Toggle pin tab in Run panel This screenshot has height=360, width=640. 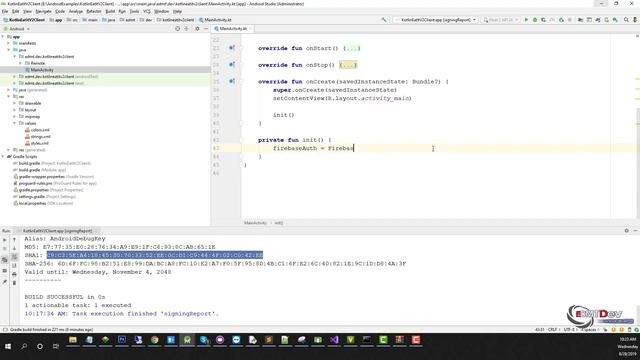coord(5,282)
